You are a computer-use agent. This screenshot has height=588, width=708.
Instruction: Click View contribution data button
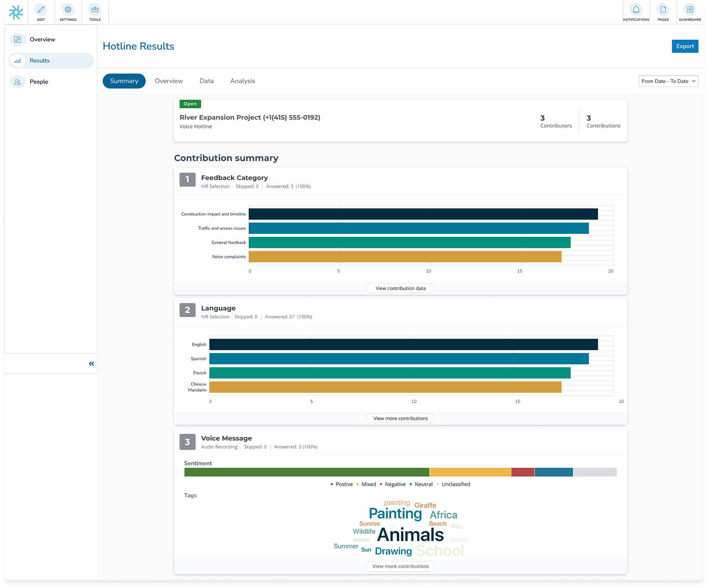tap(400, 288)
